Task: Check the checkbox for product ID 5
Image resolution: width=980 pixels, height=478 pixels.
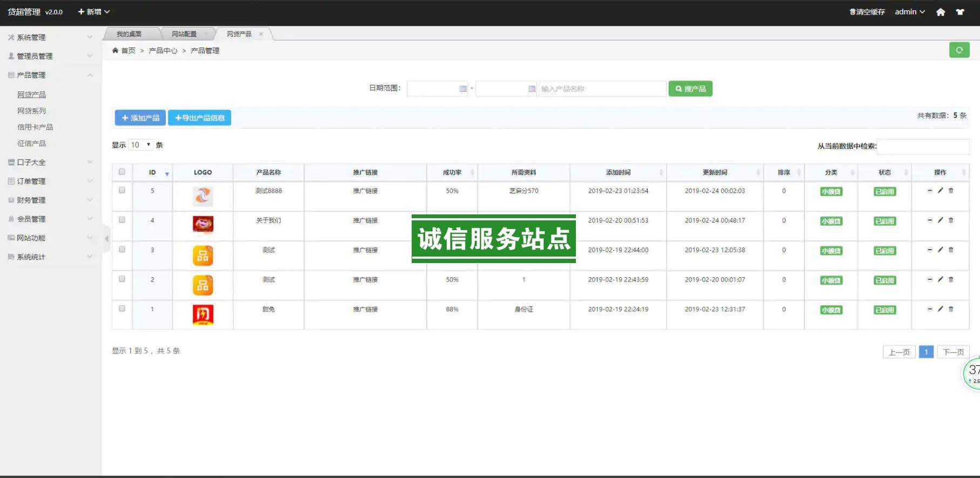Action: pyautogui.click(x=122, y=190)
